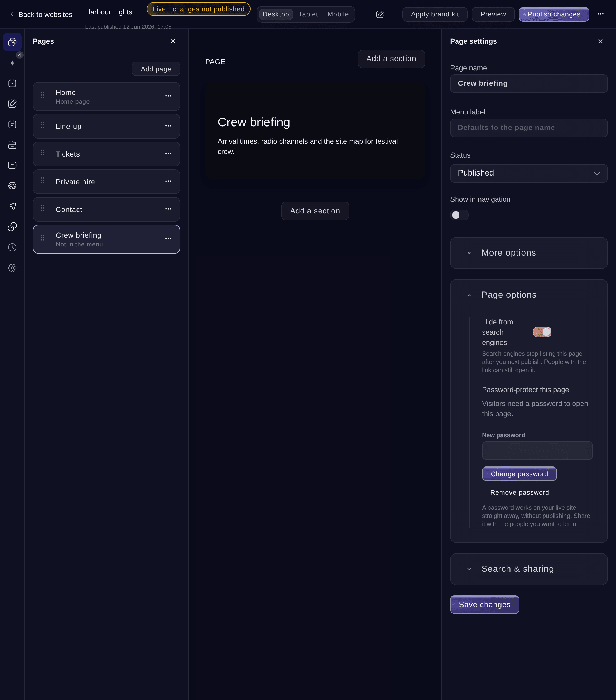Expand the More options section

pyautogui.click(x=529, y=253)
